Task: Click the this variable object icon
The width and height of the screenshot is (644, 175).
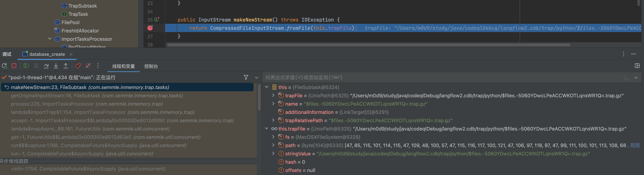Action: pyautogui.click(x=274, y=87)
